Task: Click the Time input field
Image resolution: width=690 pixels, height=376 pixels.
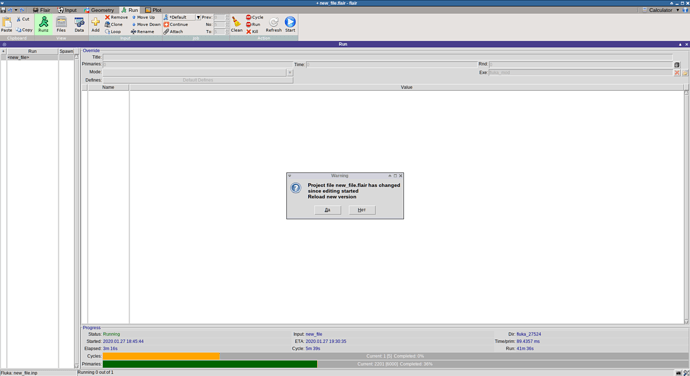Action: [x=392, y=65]
